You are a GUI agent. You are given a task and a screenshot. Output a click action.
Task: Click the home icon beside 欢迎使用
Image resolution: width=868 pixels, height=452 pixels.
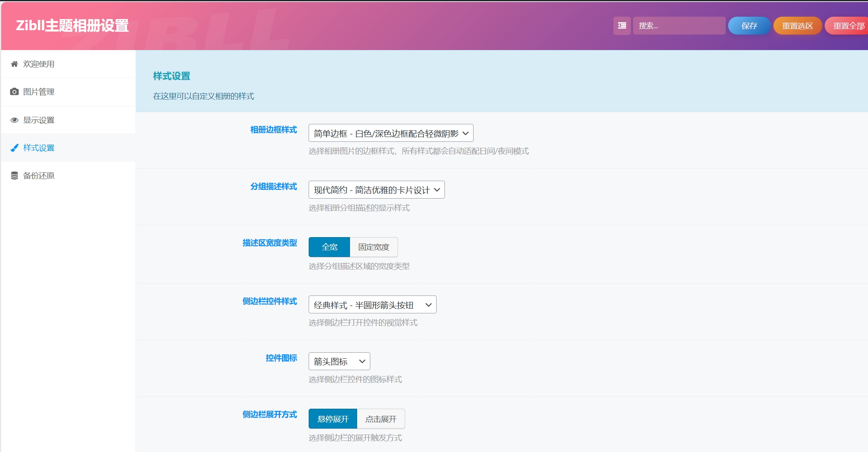coord(14,64)
